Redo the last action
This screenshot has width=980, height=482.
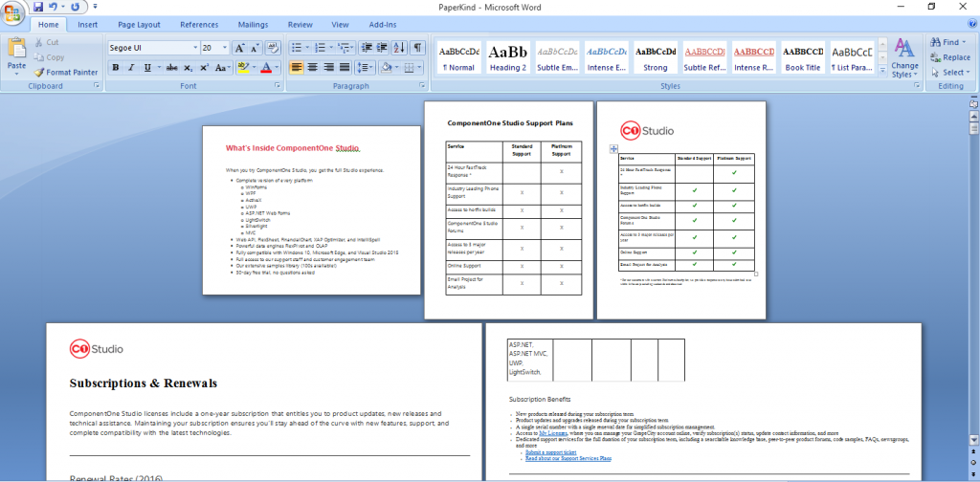[76, 7]
